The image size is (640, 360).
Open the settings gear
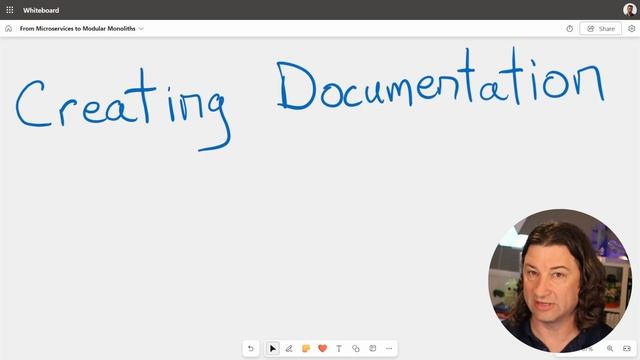[x=631, y=29]
